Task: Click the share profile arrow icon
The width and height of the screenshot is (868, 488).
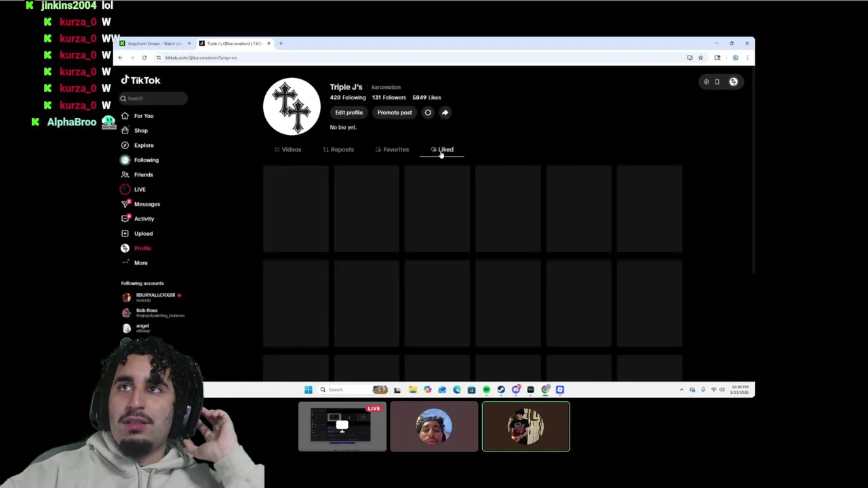Action: coord(445,113)
